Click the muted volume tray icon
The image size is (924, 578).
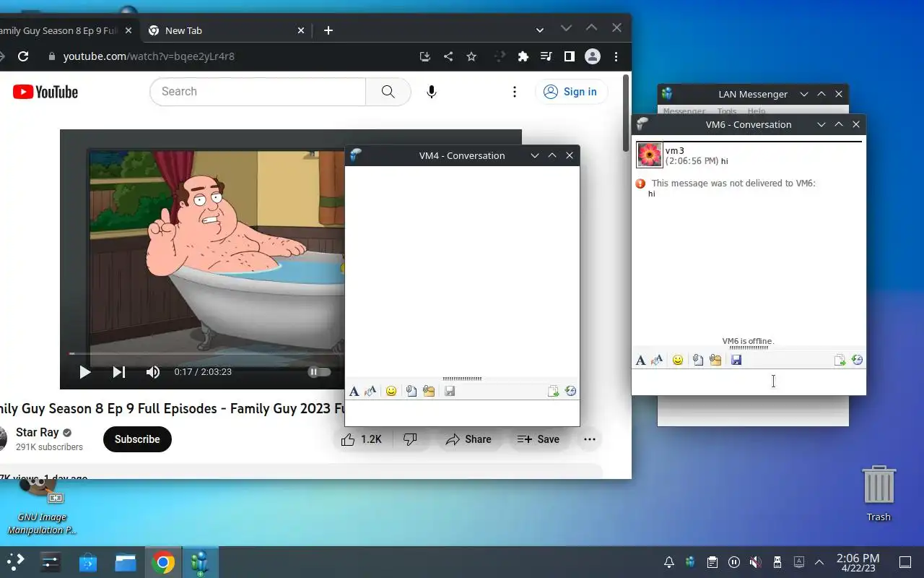point(755,562)
